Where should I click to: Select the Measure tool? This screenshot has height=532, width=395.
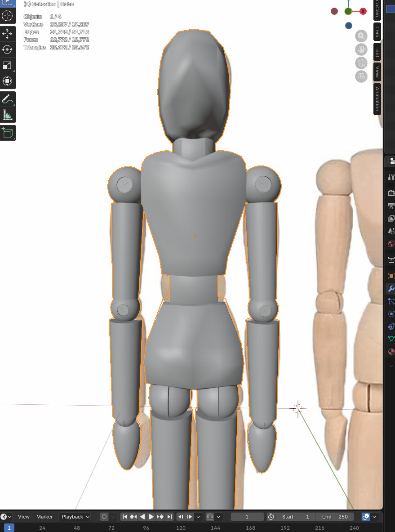tap(7, 115)
